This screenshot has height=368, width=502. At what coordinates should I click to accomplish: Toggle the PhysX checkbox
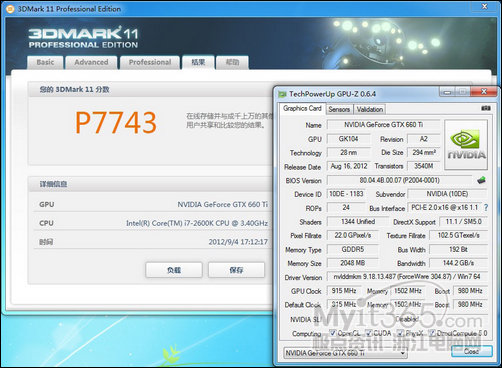coord(400,333)
